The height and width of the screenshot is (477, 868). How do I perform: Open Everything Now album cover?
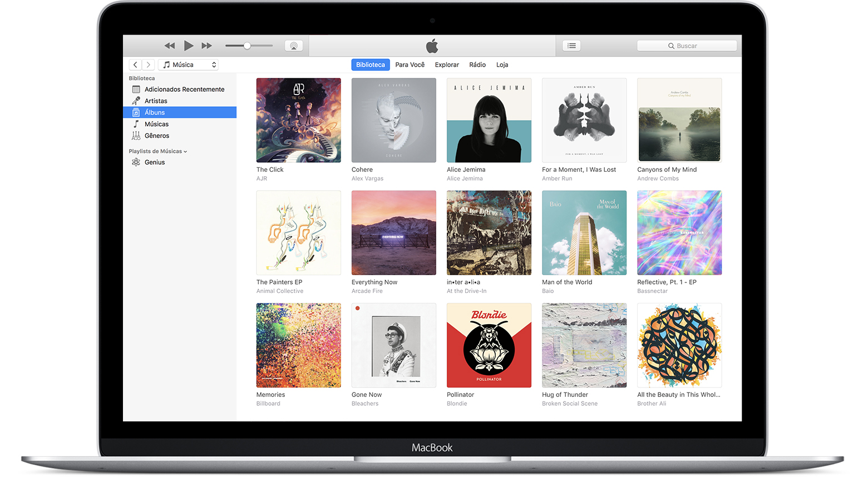click(x=394, y=233)
